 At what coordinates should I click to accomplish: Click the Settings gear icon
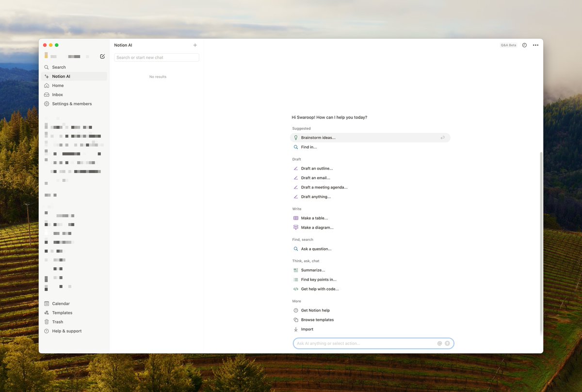47,104
